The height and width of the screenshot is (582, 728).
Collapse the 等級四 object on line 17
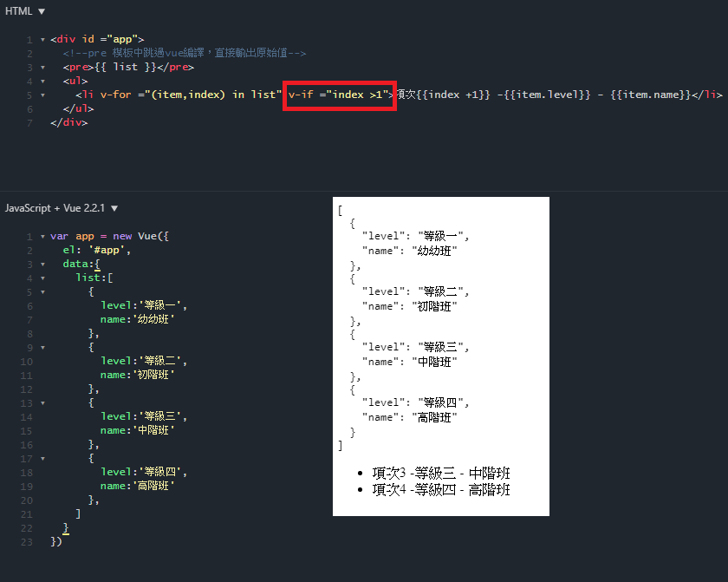tap(42, 457)
